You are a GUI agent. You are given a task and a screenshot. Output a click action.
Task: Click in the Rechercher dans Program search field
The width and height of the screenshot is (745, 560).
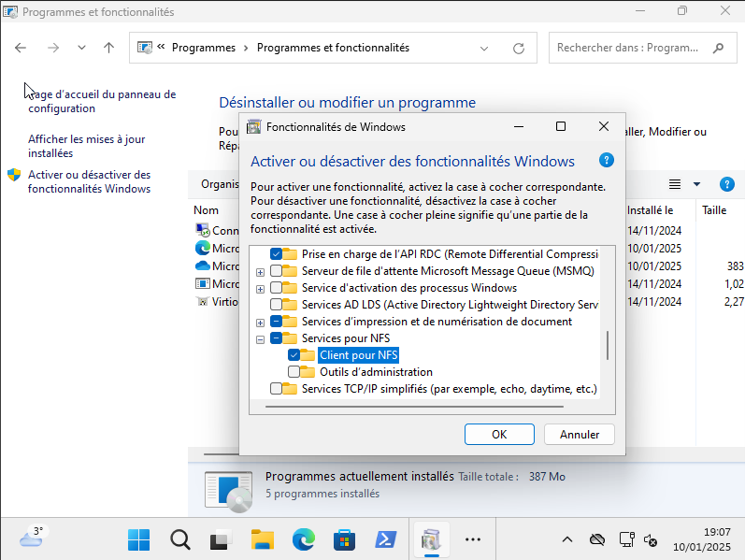pyautogui.click(x=642, y=48)
